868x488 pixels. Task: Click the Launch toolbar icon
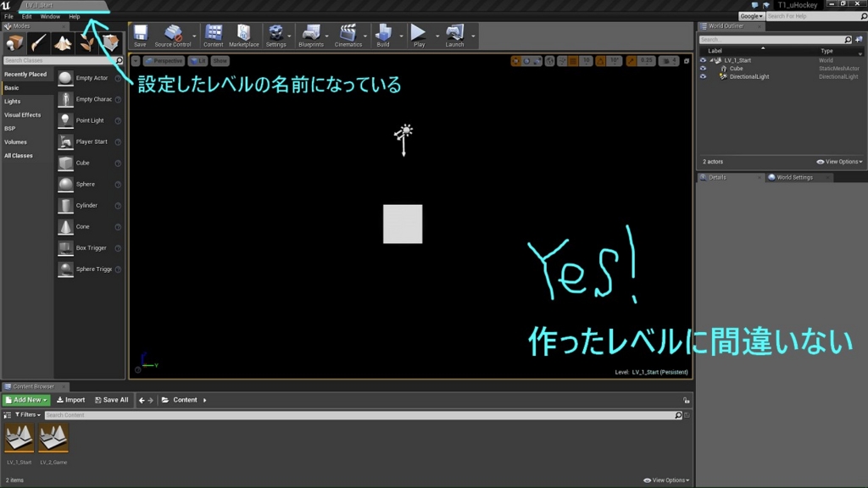[454, 36]
